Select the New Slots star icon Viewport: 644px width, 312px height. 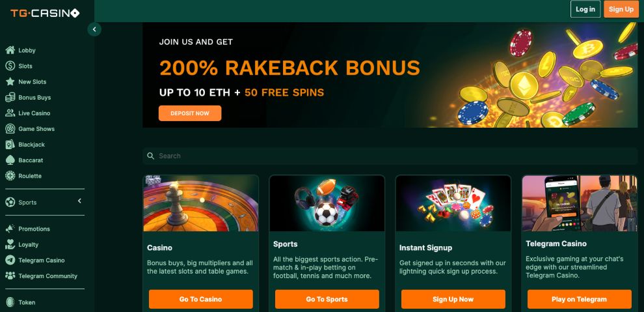click(x=10, y=81)
